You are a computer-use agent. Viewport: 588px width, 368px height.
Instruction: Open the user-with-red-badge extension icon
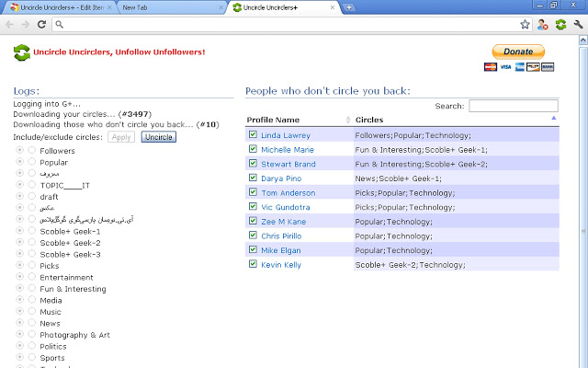[542, 25]
